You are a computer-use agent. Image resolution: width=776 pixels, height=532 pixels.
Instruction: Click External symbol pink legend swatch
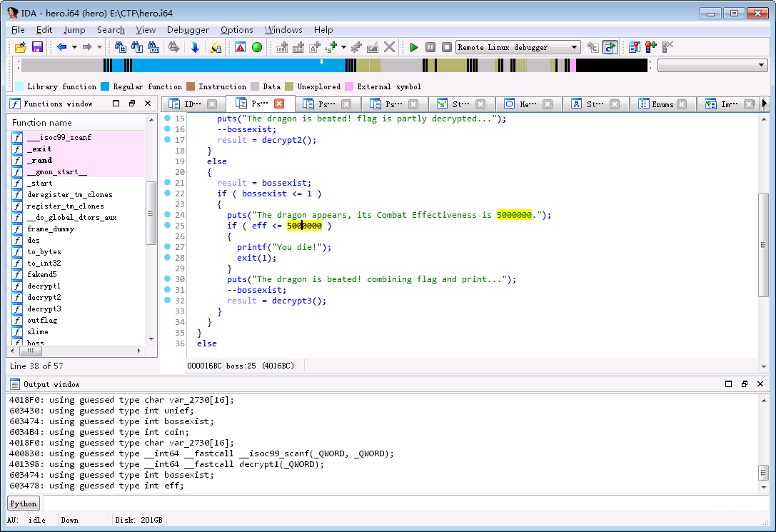(349, 86)
